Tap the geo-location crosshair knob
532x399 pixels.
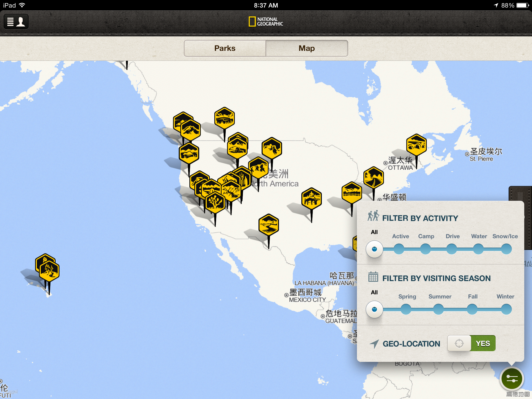click(x=459, y=343)
